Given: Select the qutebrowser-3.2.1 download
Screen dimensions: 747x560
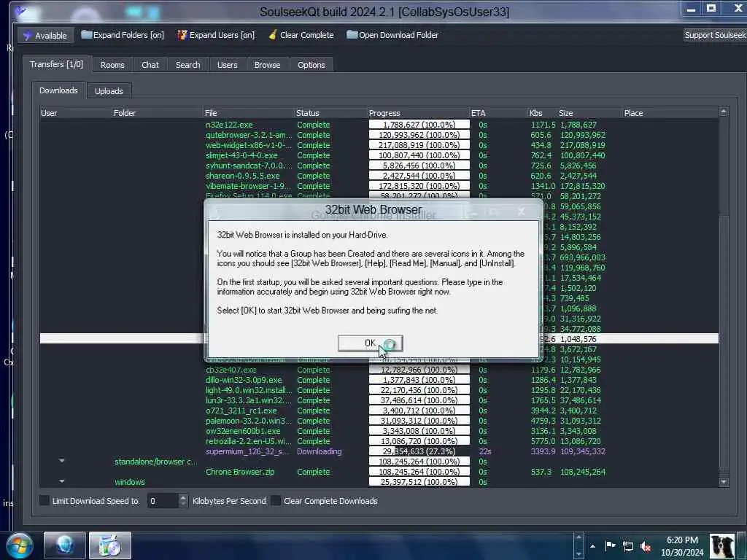Looking at the screenshot, I should [x=249, y=135].
